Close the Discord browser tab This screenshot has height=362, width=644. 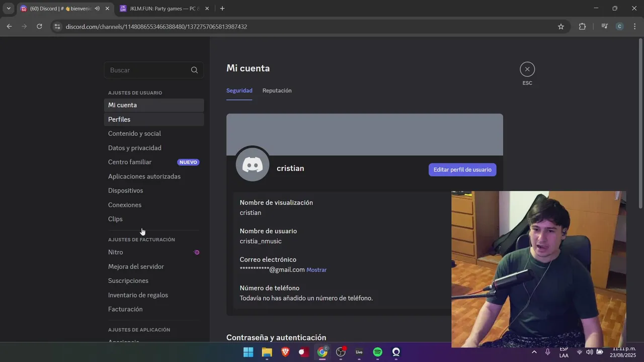pyautogui.click(x=107, y=9)
